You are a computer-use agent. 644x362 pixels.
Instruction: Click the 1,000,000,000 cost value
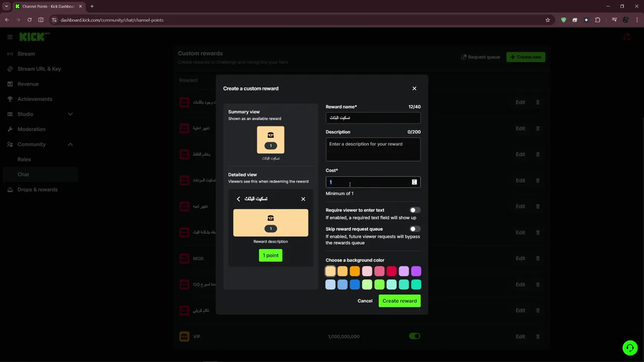coord(344,336)
